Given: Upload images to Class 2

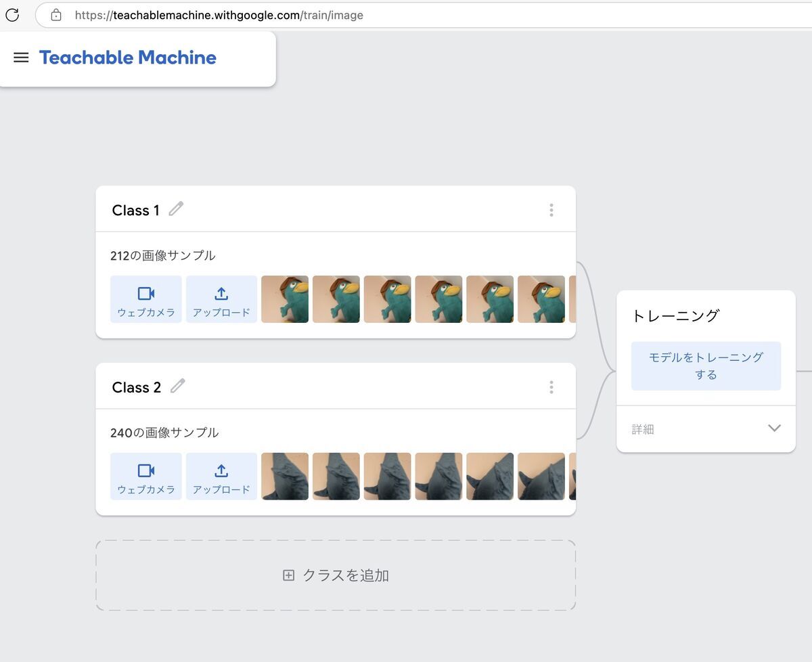Looking at the screenshot, I should click(x=221, y=477).
